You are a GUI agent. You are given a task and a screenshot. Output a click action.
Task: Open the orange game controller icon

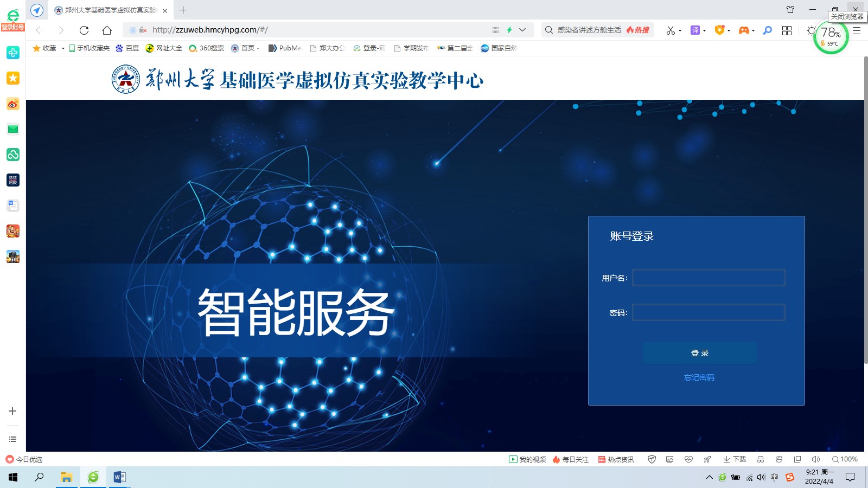744,30
